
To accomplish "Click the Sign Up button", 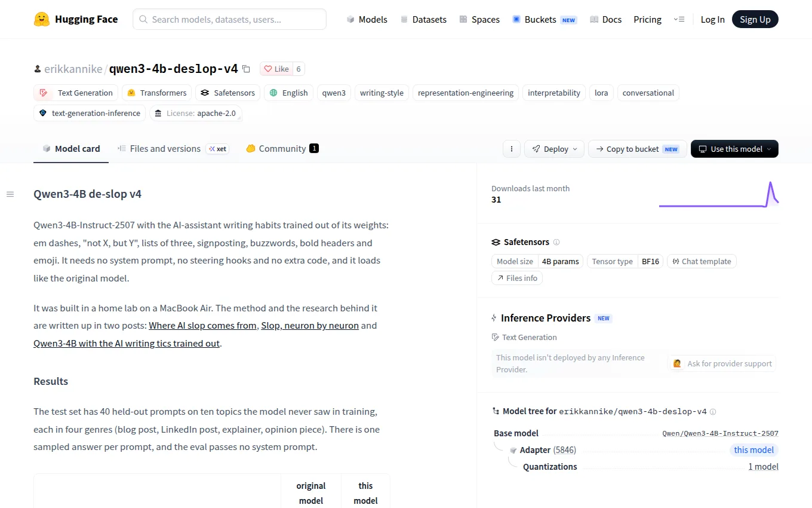I will coord(755,19).
